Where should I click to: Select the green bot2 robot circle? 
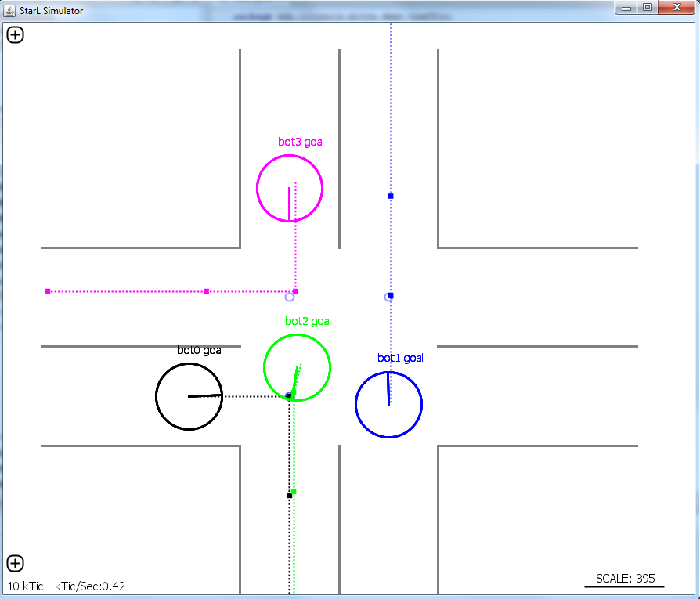click(x=297, y=368)
